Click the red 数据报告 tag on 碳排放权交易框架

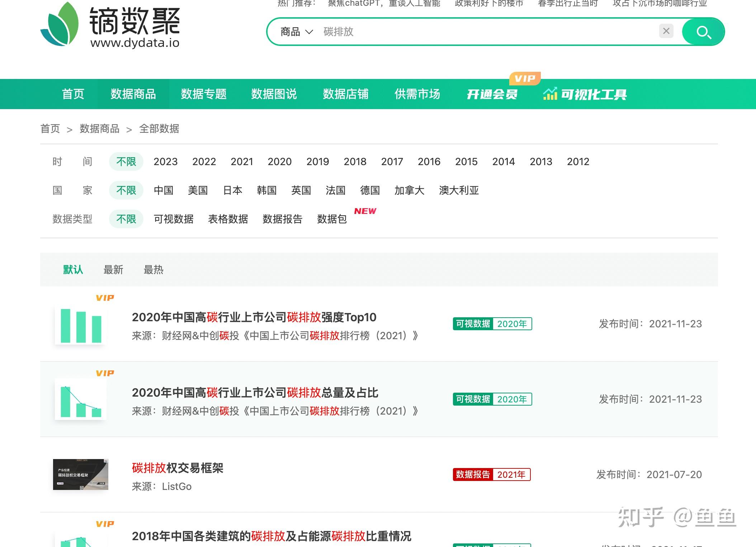[473, 474]
